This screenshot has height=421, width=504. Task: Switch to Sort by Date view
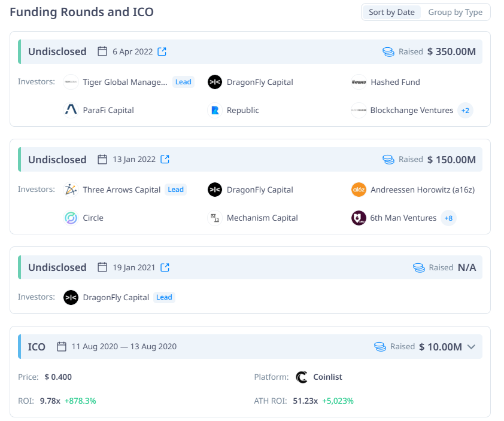point(391,12)
